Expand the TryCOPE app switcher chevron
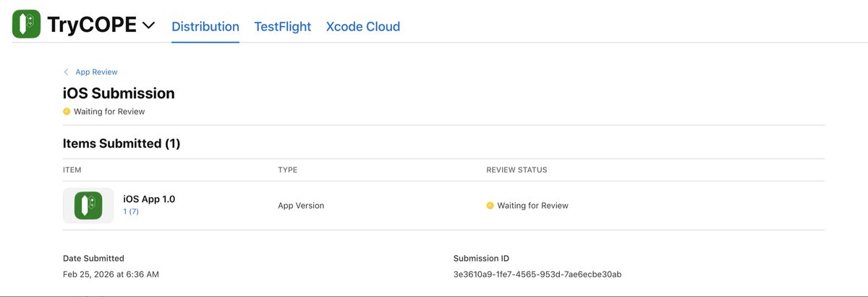 [148, 26]
